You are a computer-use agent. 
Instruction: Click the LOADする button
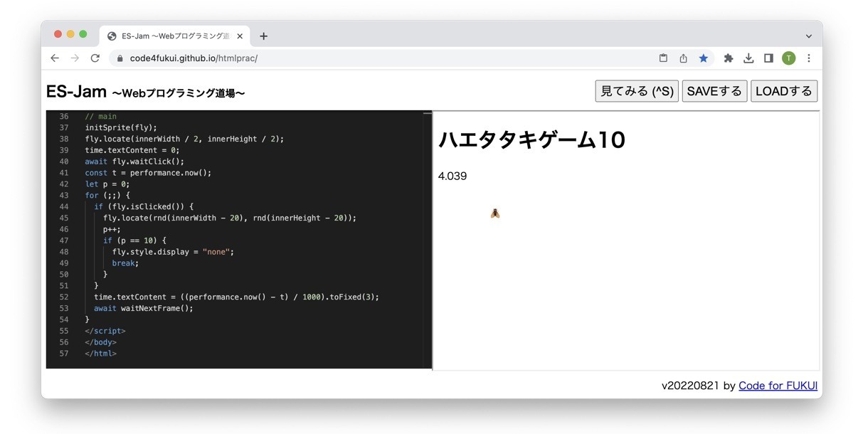(783, 90)
